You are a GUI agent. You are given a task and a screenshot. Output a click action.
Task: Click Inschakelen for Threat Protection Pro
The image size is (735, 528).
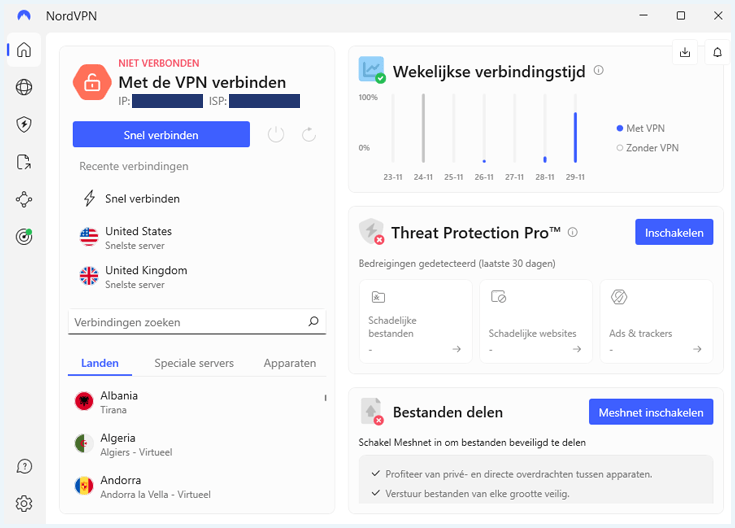click(x=674, y=232)
